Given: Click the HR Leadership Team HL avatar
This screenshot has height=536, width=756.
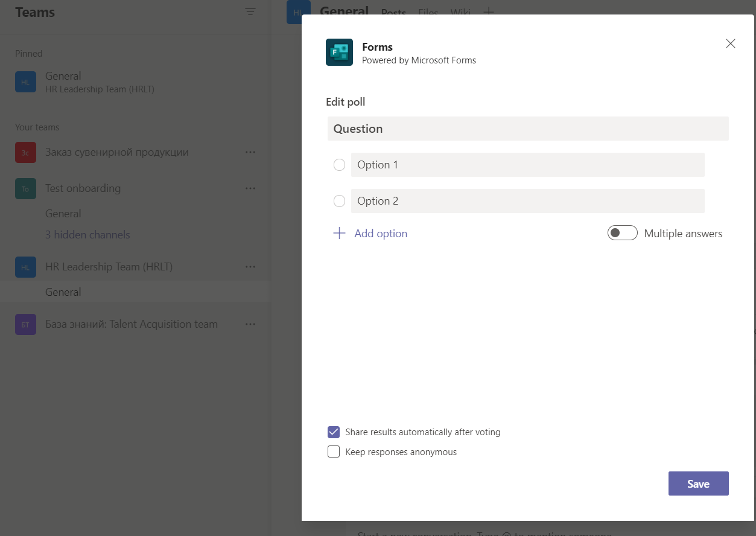Looking at the screenshot, I should point(25,267).
